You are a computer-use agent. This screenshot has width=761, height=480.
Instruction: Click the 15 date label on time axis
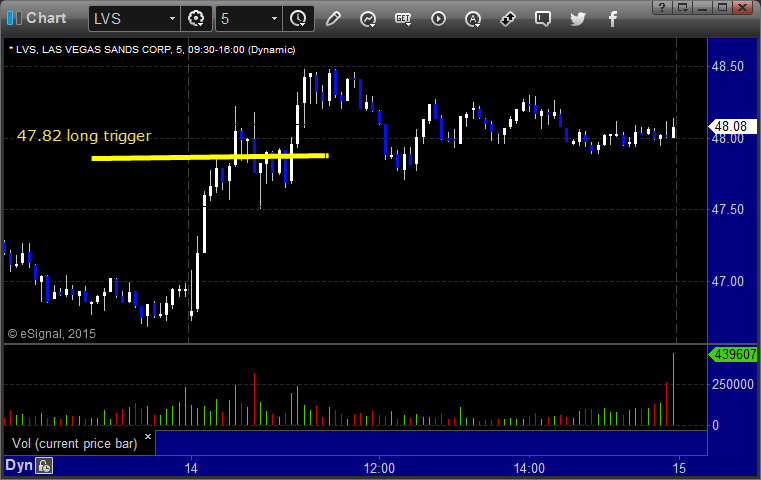pyautogui.click(x=679, y=468)
